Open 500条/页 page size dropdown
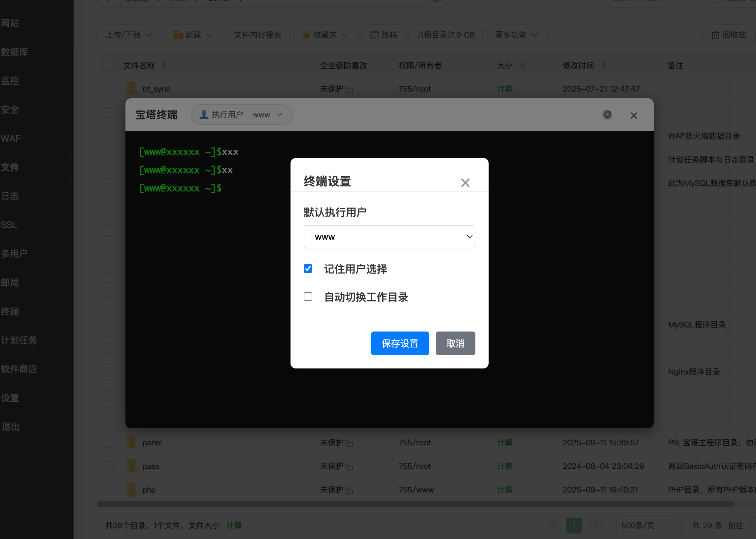The height and width of the screenshot is (539, 756). [x=648, y=525]
